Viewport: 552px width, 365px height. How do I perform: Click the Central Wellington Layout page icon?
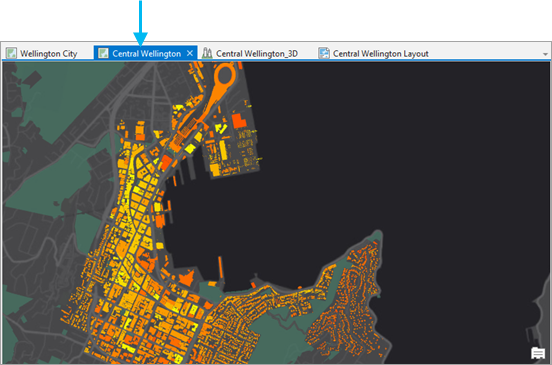(324, 53)
